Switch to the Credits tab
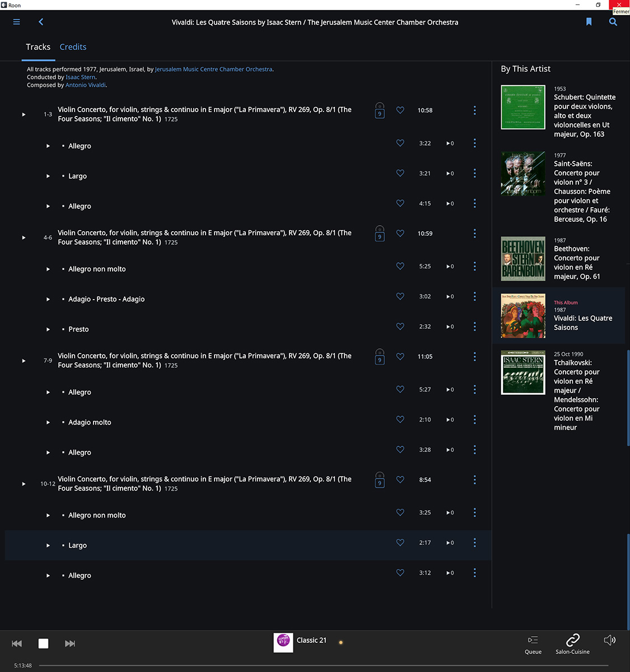This screenshot has width=630, height=672. (73, 47)
